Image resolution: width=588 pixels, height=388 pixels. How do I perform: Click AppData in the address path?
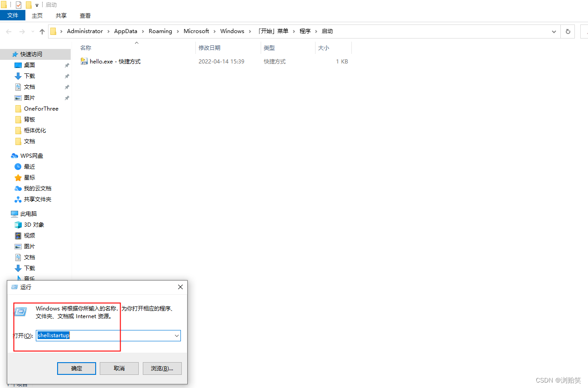[x=126, y=31]
